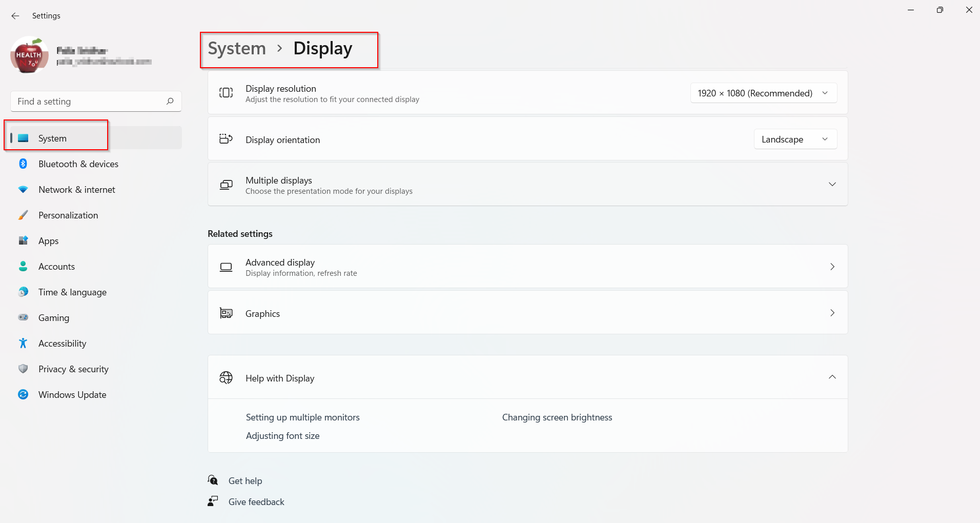Image resolution: width=980 pixels, height=523 pixels.
Task: Click the Gaming controller icon
Action: pyautogui.click(x=23, y=317)
